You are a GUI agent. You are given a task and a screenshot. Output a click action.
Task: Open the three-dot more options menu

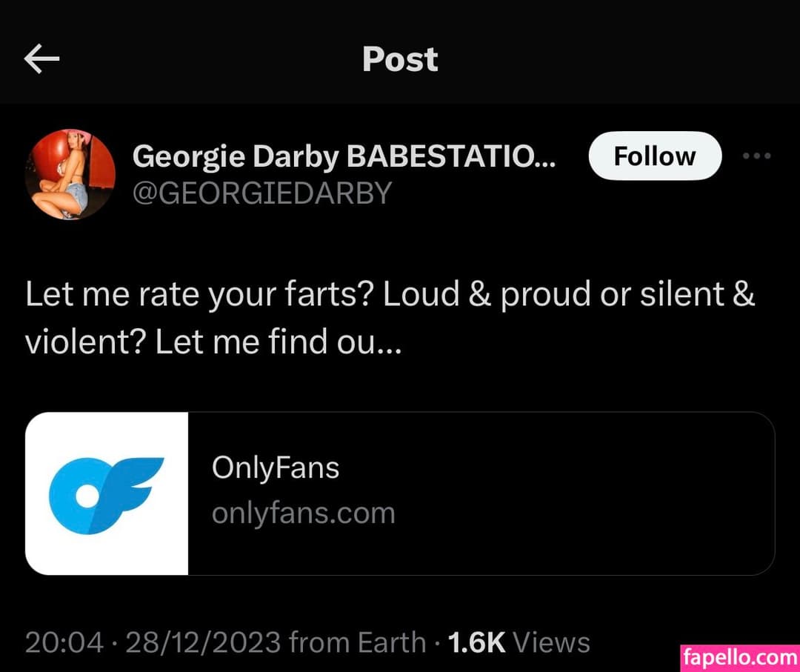coord(756,156)
